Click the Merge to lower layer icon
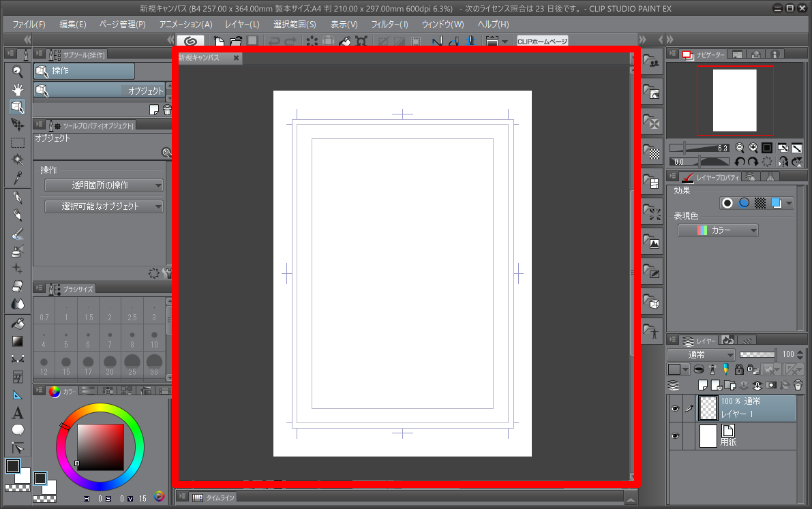This screenshot has height=509, width=812. coord(757,385)
